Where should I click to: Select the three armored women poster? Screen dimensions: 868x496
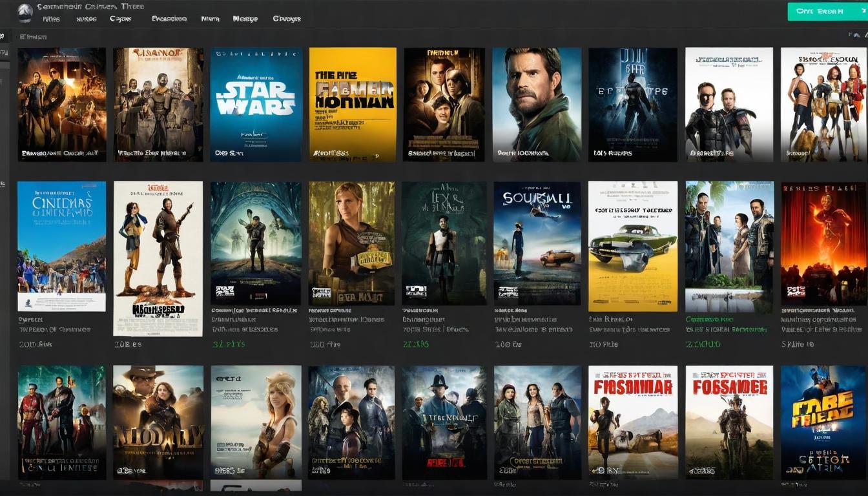[x=537, y=422]
